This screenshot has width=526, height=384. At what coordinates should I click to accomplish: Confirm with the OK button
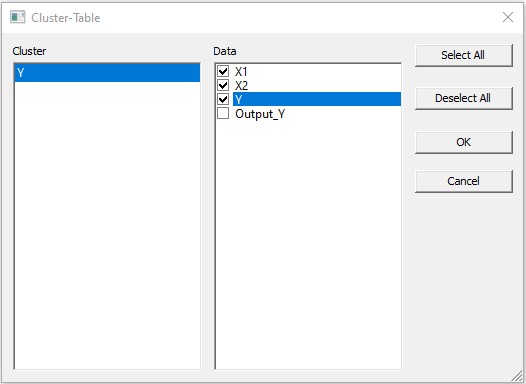464,142
